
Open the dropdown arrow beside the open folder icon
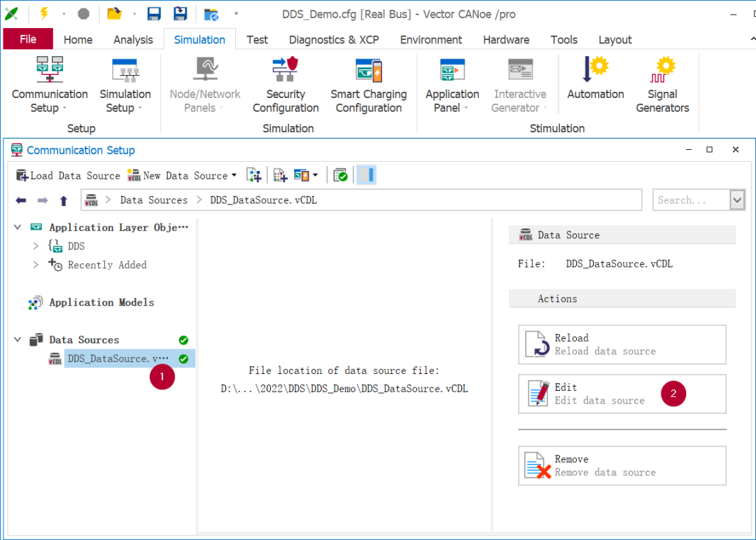tap(134, 14)
